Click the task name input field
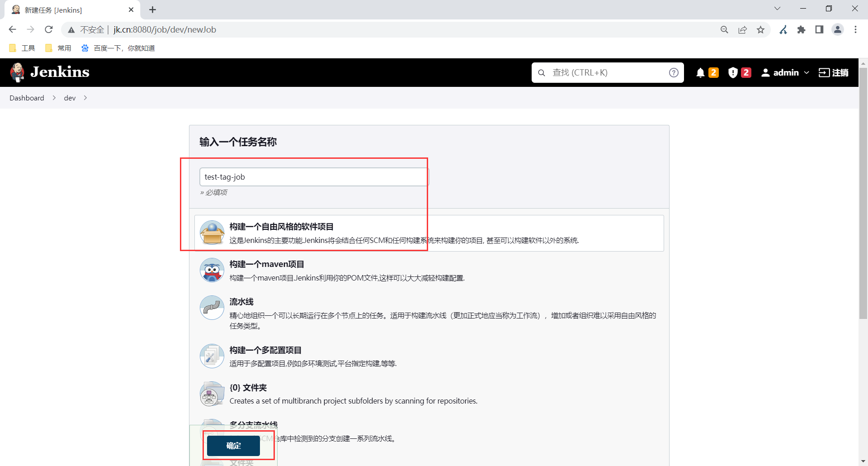The height and width of the screenshot is (466, 868). 314,177
